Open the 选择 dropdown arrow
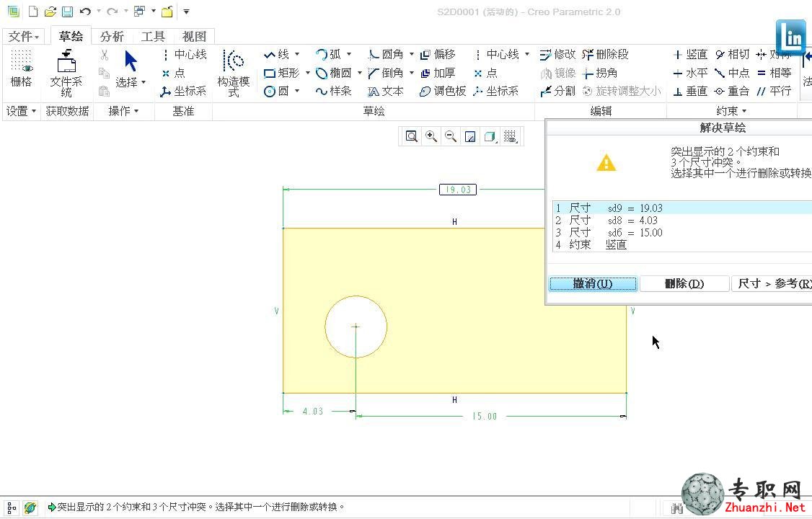The height and width of the screenshot is (519, 812). pyautogui.click(x=144, y=81)
